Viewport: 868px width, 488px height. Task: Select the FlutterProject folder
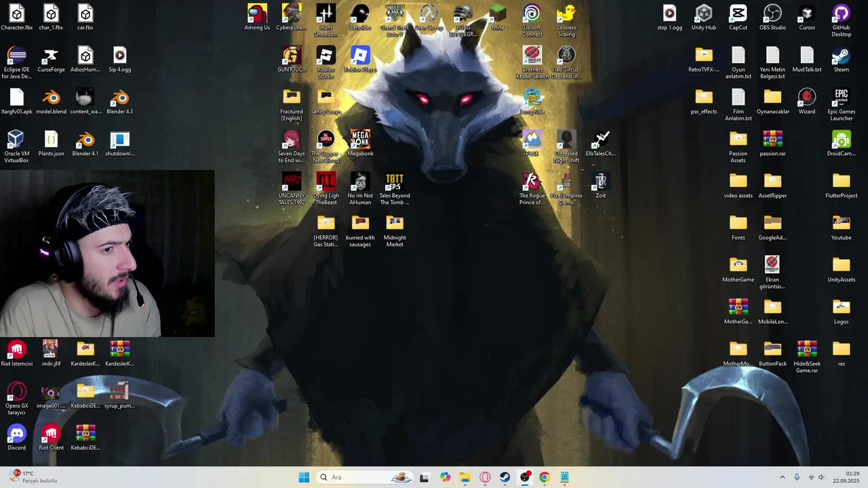842,186
